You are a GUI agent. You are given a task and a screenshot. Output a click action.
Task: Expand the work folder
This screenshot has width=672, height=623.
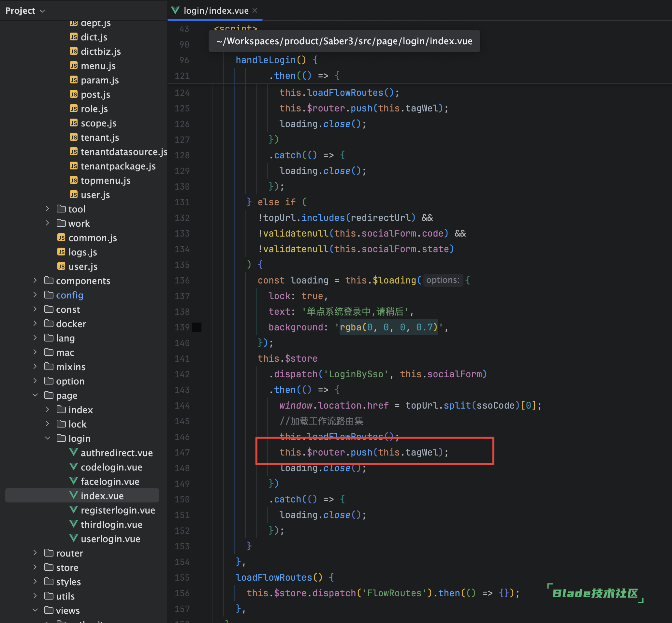click(48, 223)
